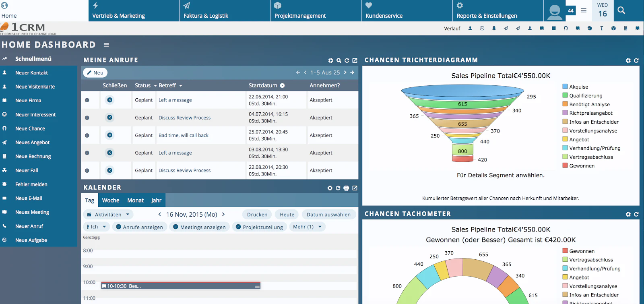Select the Tag calendar tab
The image size is (644, 304).
pyautogui.click(x=90, y=200)
